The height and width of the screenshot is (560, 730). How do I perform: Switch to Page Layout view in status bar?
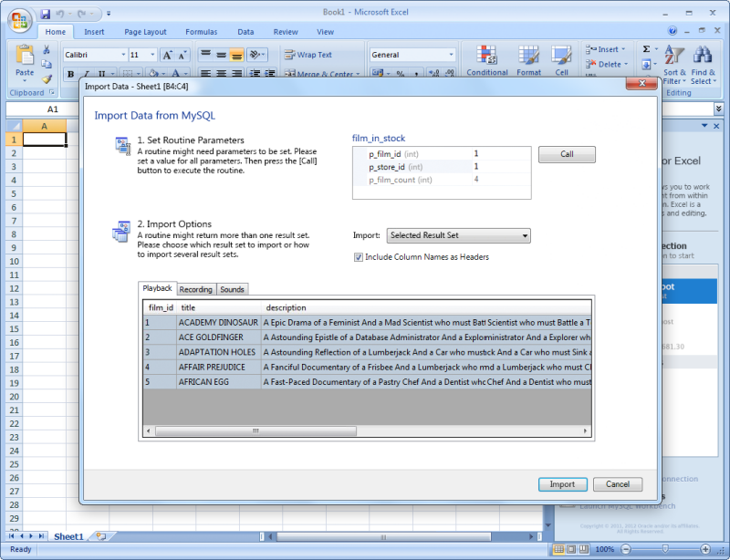point(571,549)
